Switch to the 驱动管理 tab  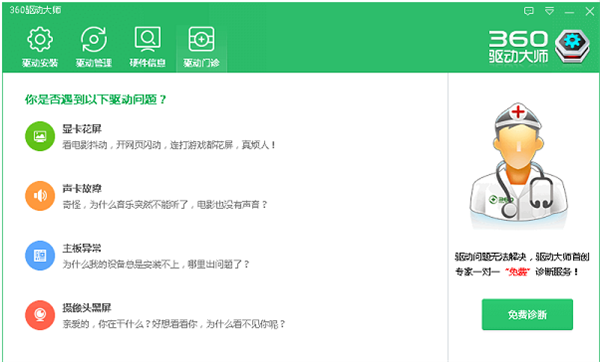(94, 47)
